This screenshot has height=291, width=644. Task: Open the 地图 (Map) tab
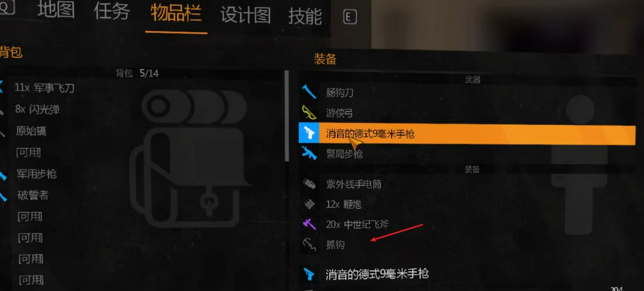coord(56,11)
